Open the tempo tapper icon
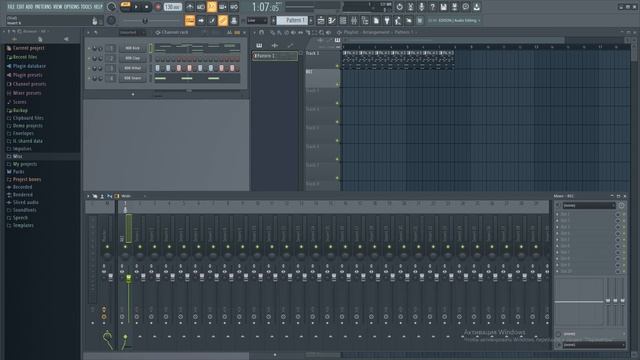This screenshot has height=360, width=640. point(398,20)
